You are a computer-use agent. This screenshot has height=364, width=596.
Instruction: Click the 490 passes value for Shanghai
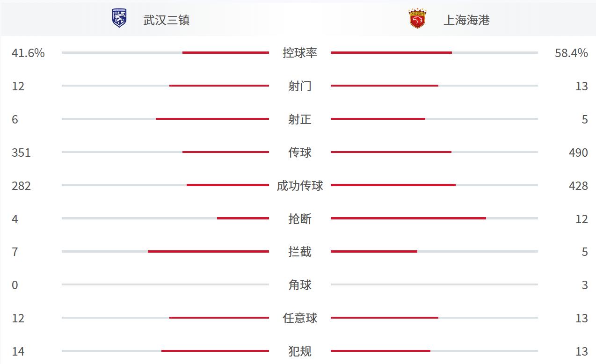coord(579,153)
